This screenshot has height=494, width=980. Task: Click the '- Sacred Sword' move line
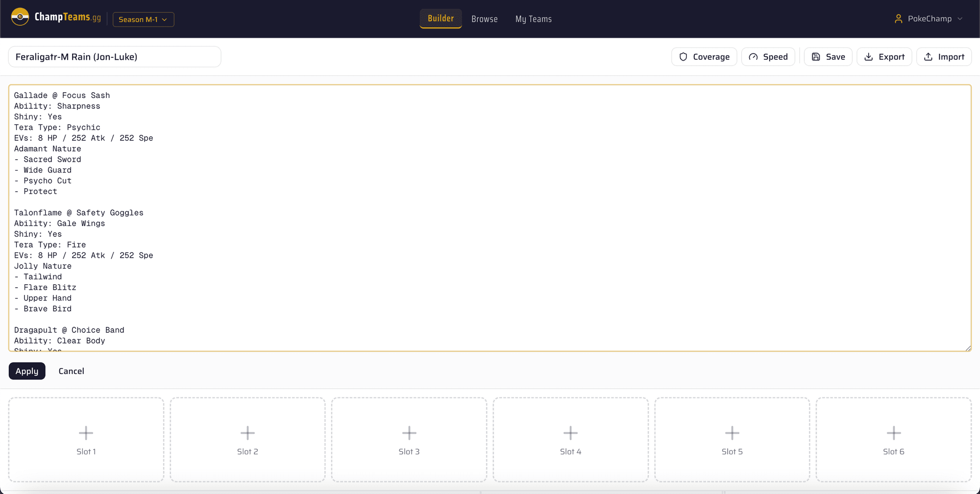point(48,159)
